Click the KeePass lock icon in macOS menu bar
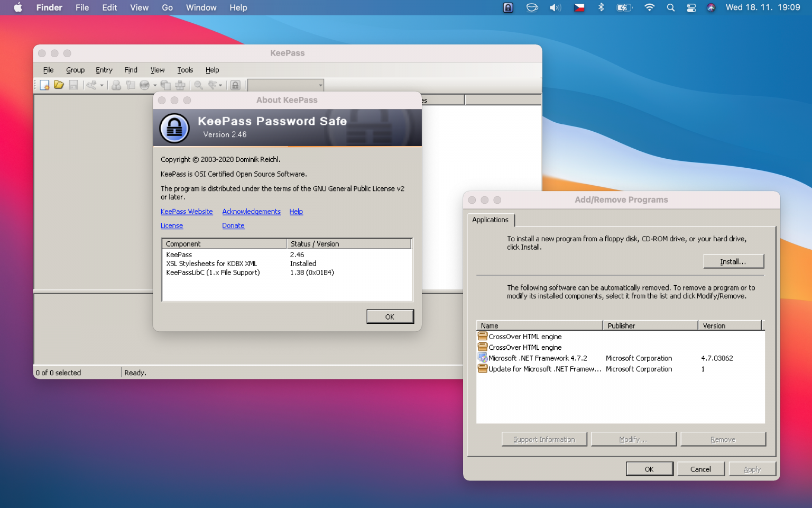Viewport: 812px width, 508px height. [x=508, y=7]
